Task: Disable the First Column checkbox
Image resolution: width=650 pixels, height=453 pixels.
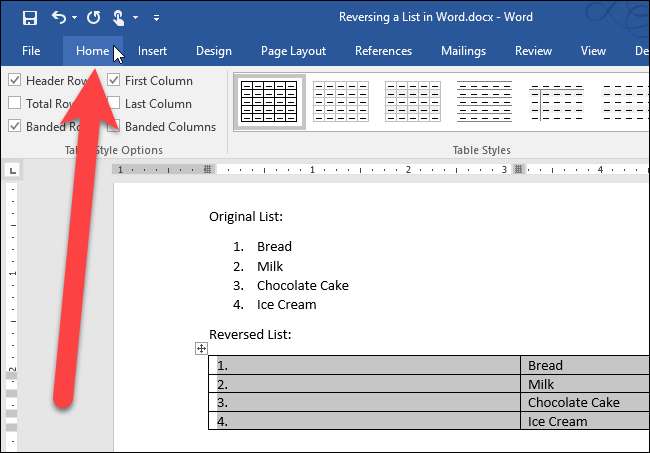Action: [x=114, y=80]
